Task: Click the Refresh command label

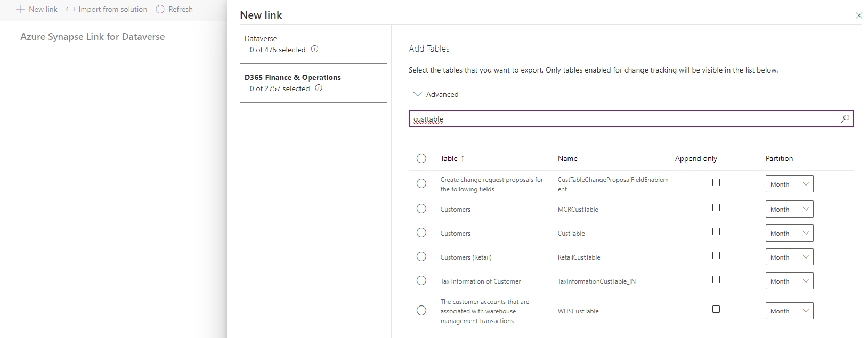Action: point(181,9)
